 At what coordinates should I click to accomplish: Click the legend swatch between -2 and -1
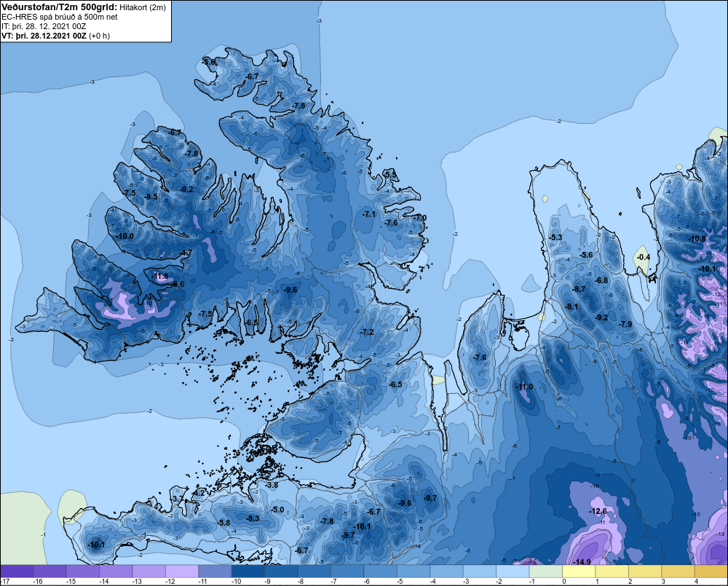pos(513,571)
